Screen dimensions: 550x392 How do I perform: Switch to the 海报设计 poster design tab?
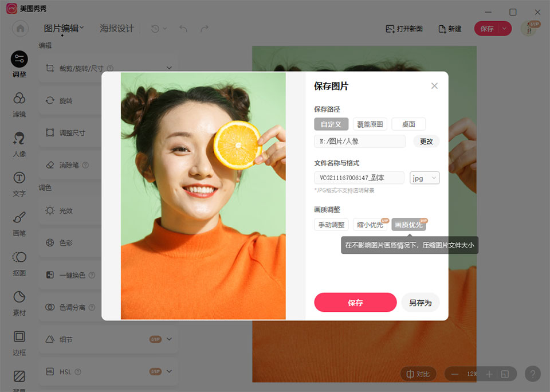117,29
